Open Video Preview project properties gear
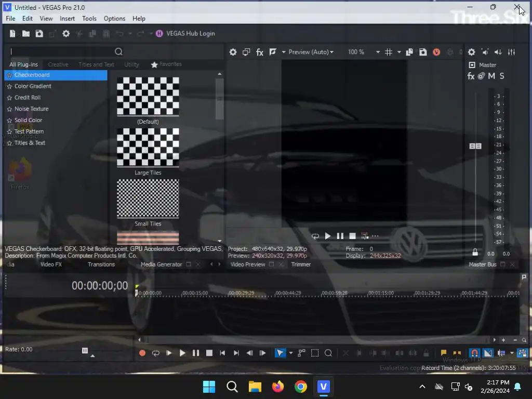 233,52
